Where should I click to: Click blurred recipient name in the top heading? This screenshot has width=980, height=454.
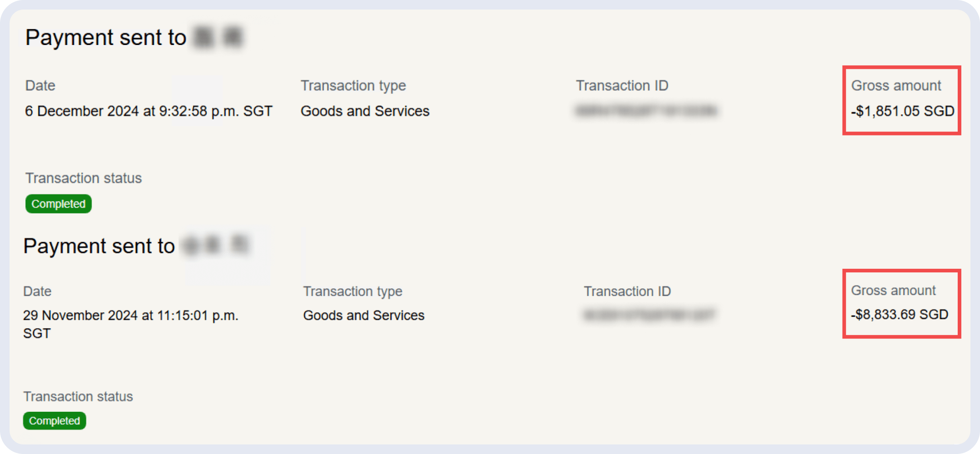[218, 38]
